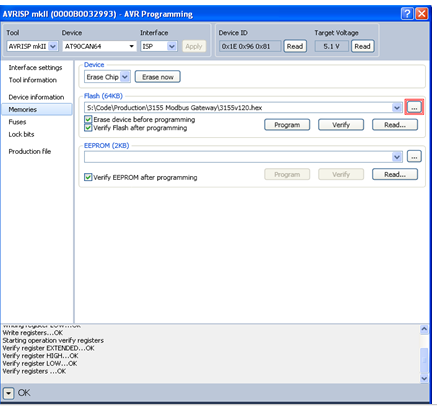
Task: Click the Flash Program button
Action: point(287,125)
